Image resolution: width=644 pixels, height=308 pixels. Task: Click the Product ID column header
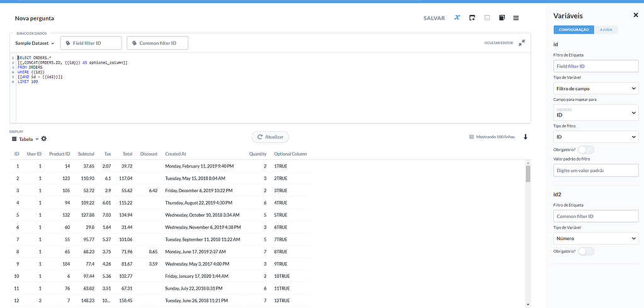[60, 154]
